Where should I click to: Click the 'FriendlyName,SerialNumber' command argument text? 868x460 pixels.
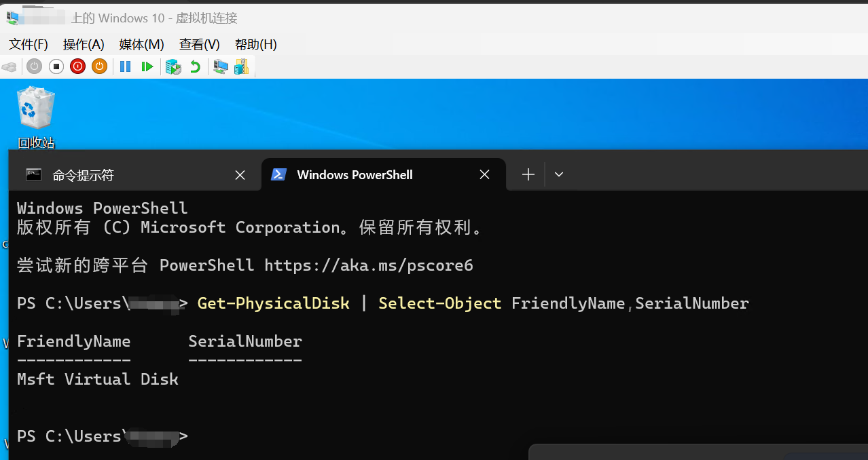[x=630, y=303]
